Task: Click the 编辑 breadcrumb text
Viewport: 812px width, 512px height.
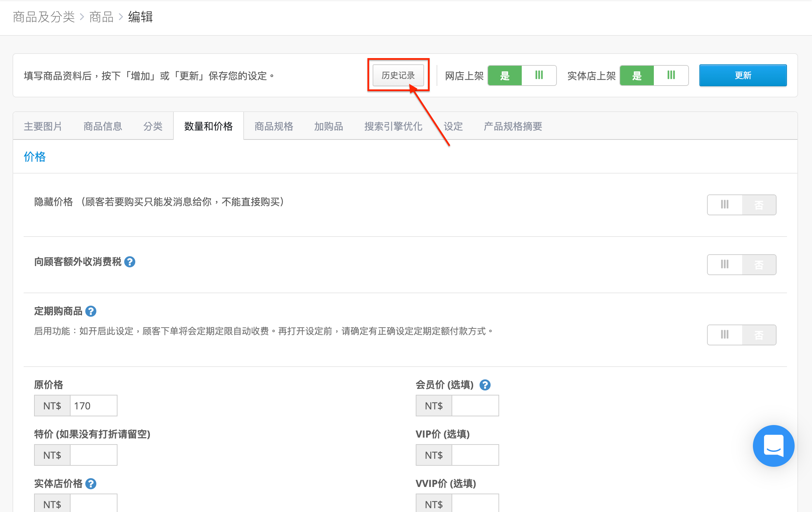Action: 140,17
